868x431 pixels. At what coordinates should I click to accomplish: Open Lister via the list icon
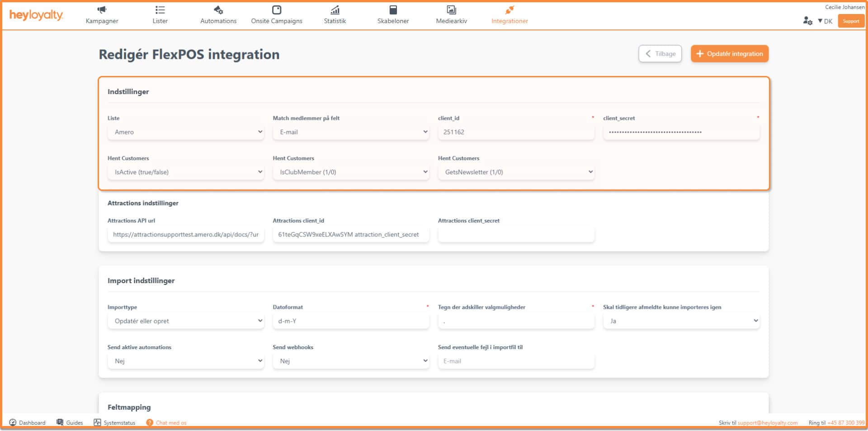[160, 10]
